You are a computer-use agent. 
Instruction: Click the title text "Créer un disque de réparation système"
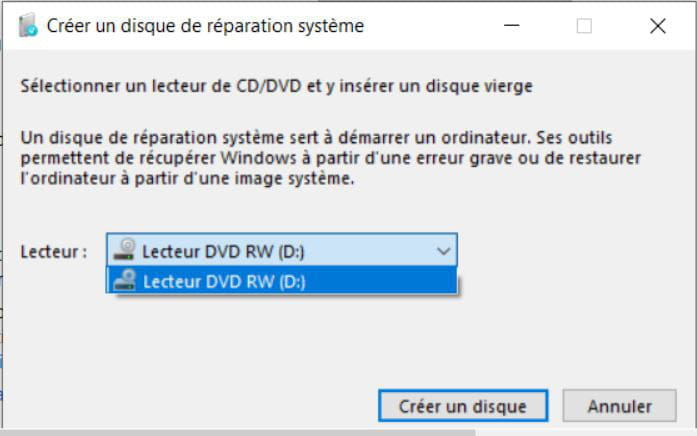point(205,26)
